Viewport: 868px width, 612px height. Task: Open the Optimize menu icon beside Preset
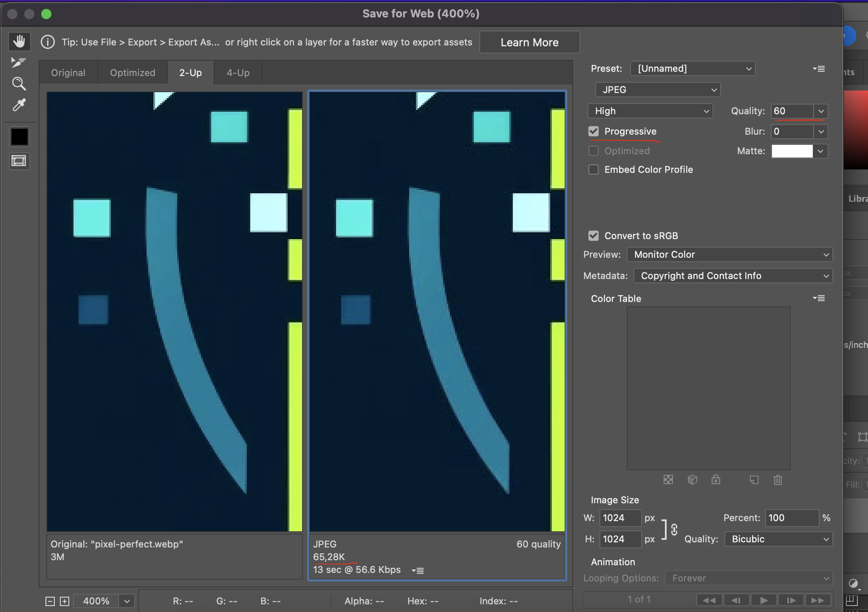(x=819, y=69)
